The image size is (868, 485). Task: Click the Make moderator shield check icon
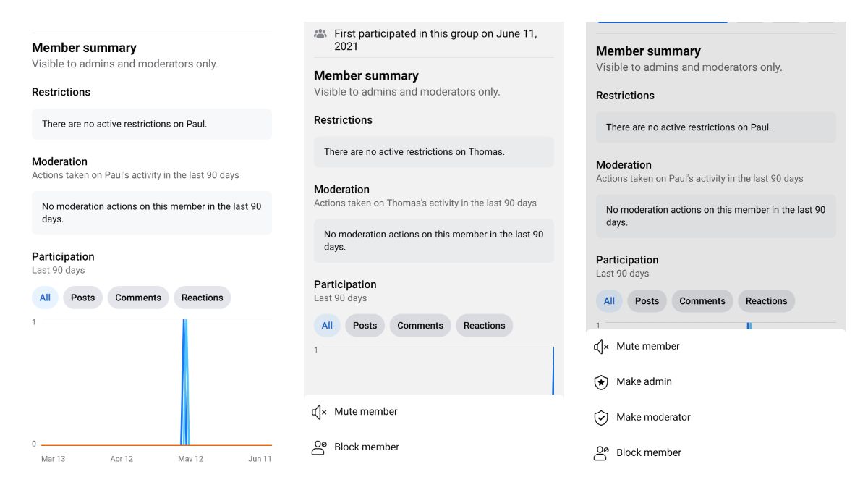click(x=600, y=417)
